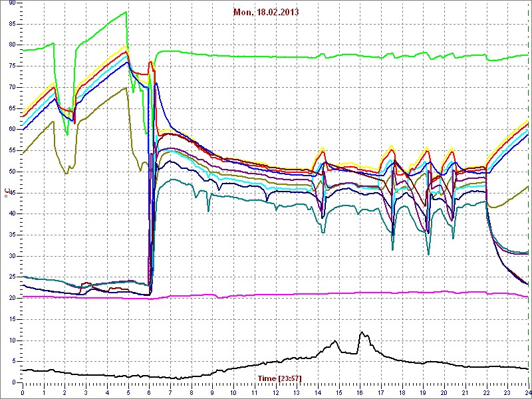The width and height of the screenshot is (532, 399).
Task: Select hour 13 on the time axis
Action: (297, 392)
